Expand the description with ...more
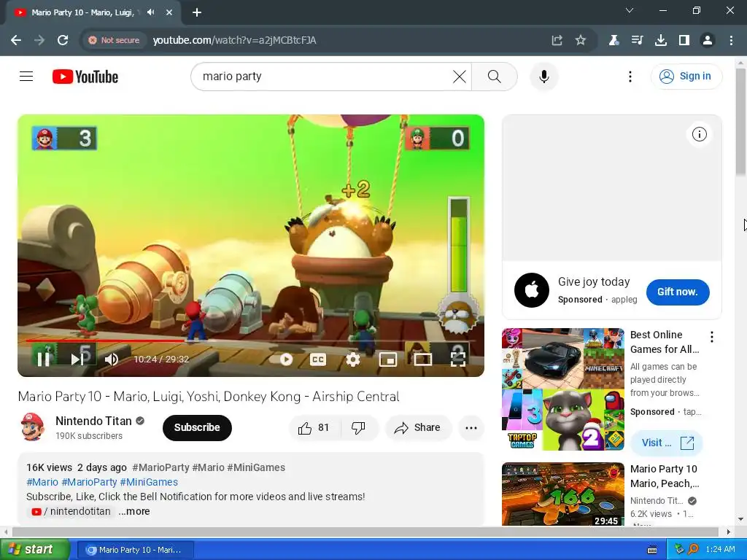Screen dimensions: 747x560 point(134,511)
